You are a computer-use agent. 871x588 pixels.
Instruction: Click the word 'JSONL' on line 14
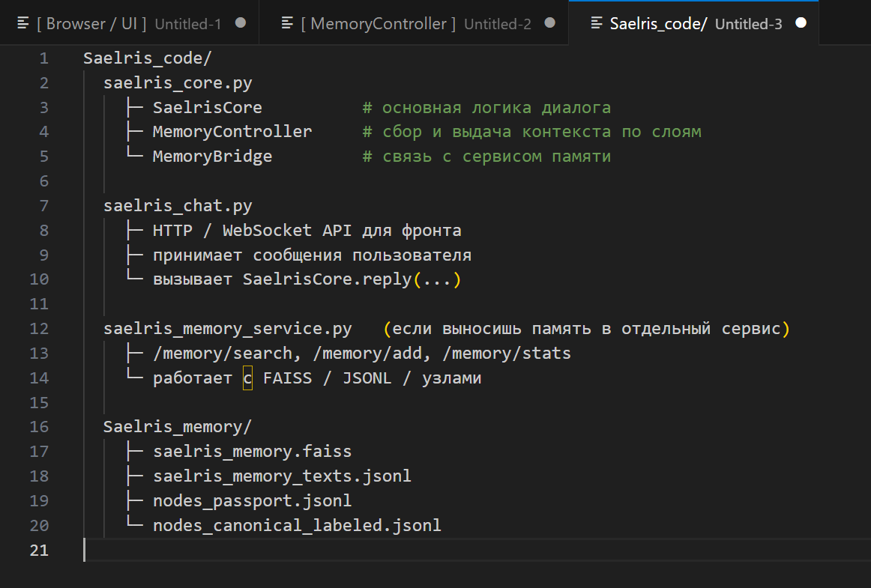(x=367, y=378)
